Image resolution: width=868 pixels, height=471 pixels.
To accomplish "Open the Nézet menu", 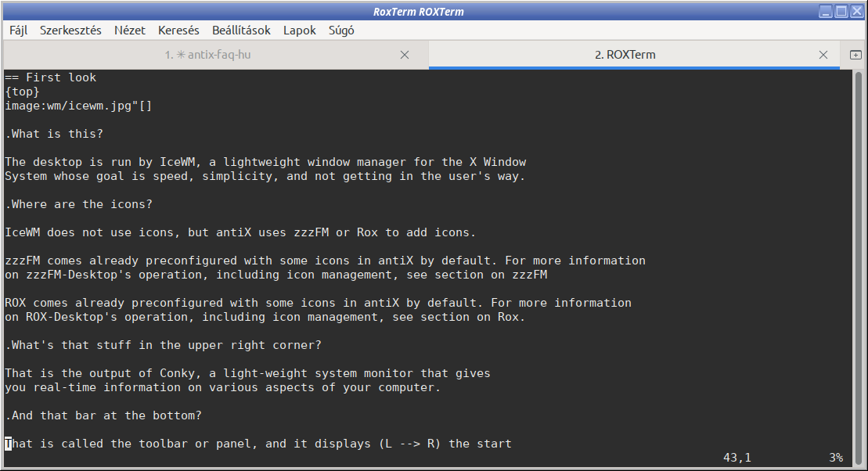I will (130, 31).
